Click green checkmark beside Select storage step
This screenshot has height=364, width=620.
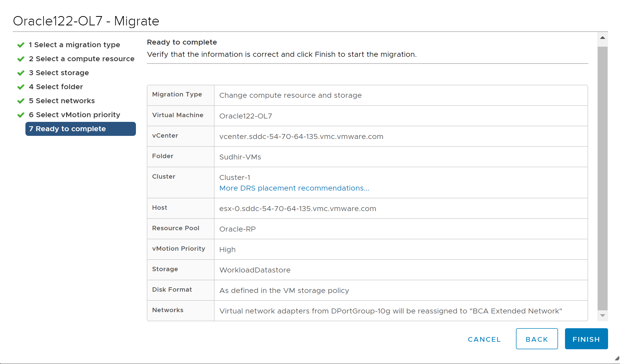(x=21, y=73)
